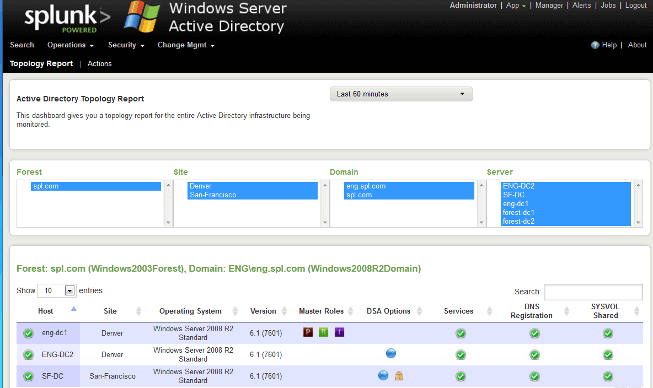Select forest-dc1 in the Server list
653x388 pixels.
point(566,212)
